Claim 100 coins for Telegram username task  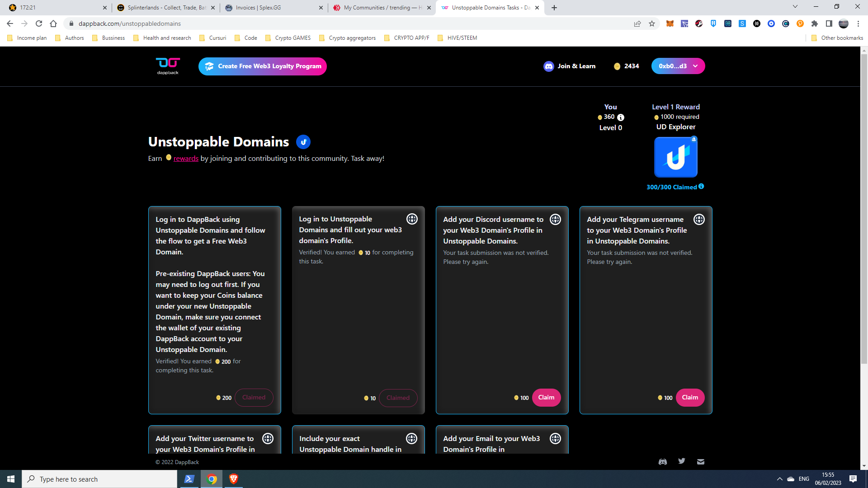tap(690, 398)
